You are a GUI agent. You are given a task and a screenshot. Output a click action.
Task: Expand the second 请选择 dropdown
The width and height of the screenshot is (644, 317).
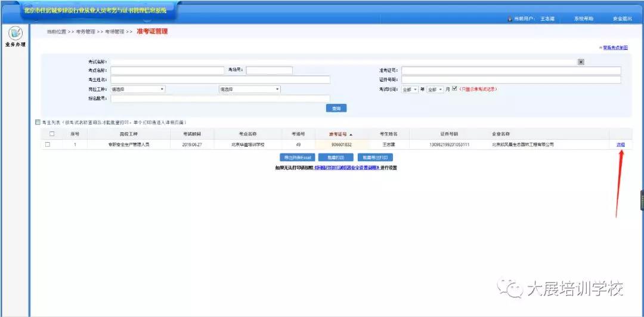249,90
